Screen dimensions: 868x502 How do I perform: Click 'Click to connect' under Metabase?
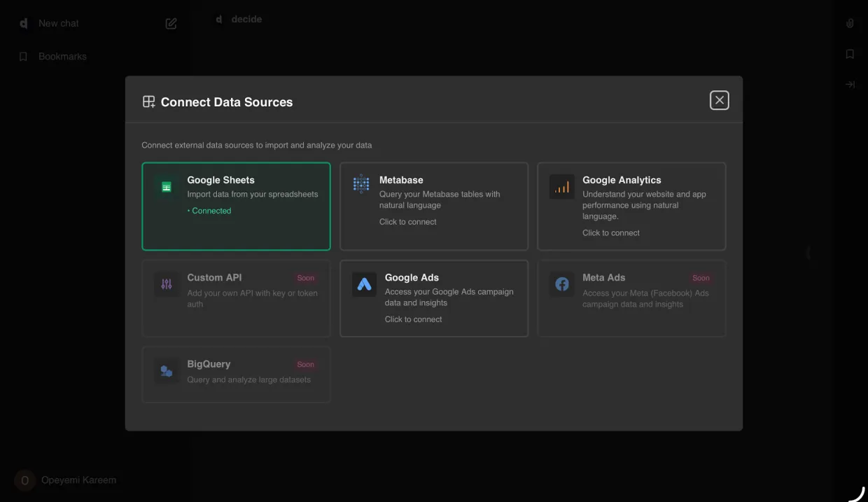pyautogui.click(x=407, y=222)
